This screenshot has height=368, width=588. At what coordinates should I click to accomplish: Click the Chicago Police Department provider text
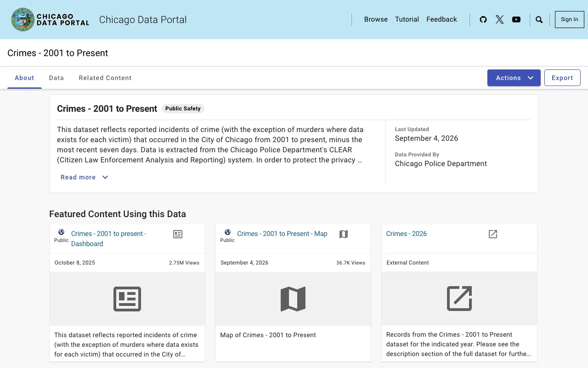tap(441, 164)
